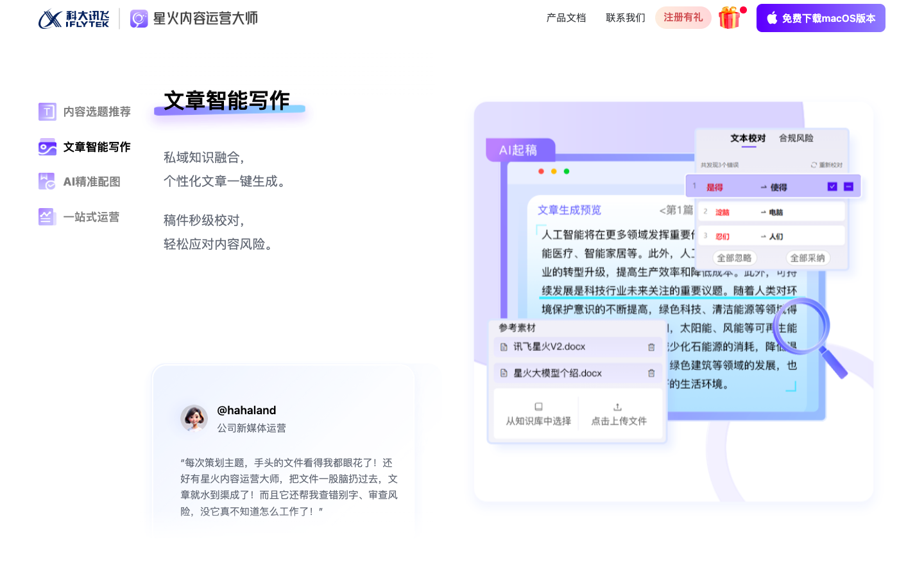
Task: Open 联系我们 in top navigation
Action: click(626, 18)
